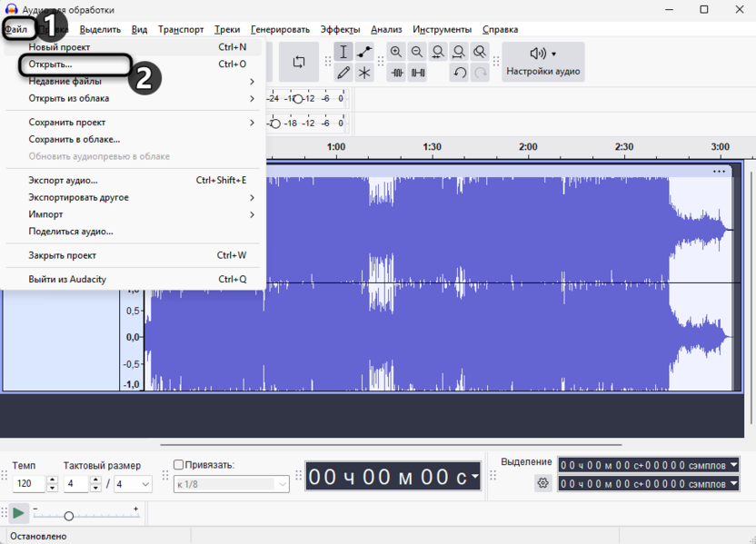Click the Zoom toggle icon
The width and height of the screenshot is (756, 544).
[x=479, y=52]
